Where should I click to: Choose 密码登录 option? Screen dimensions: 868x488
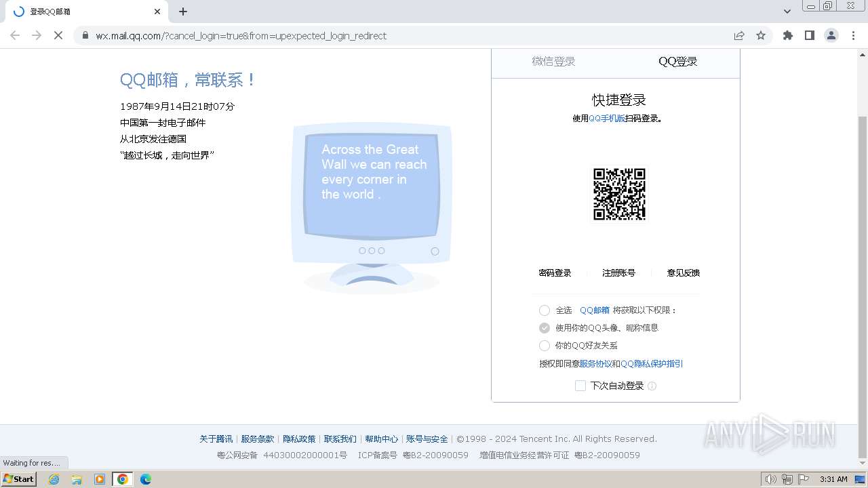(555, 272)
